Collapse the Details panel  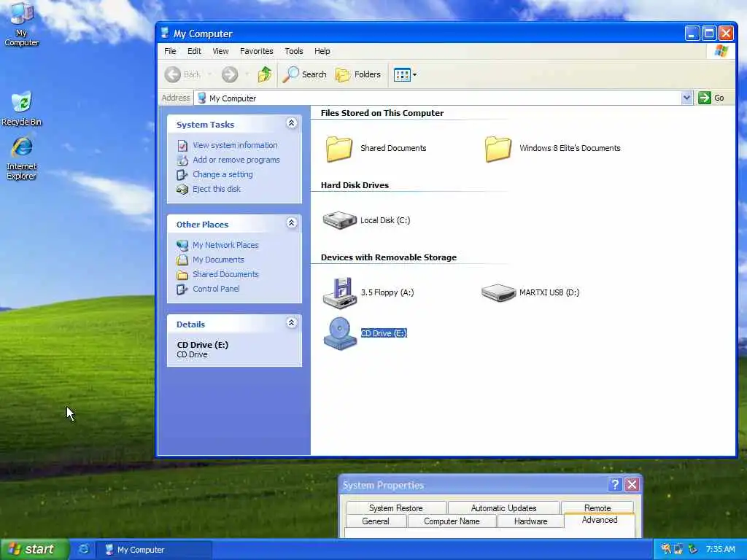292,323
